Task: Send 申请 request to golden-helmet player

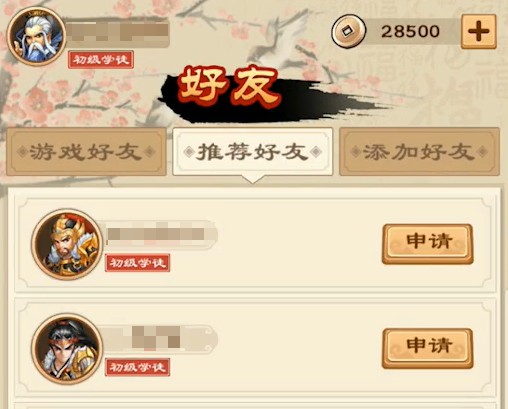Action: (x=428, y=244)
